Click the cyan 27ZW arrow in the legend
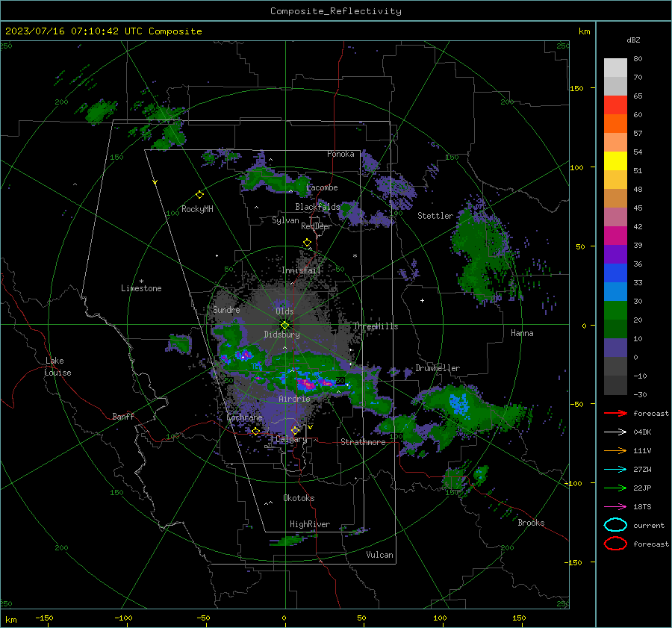 click(x=615, y=470)
